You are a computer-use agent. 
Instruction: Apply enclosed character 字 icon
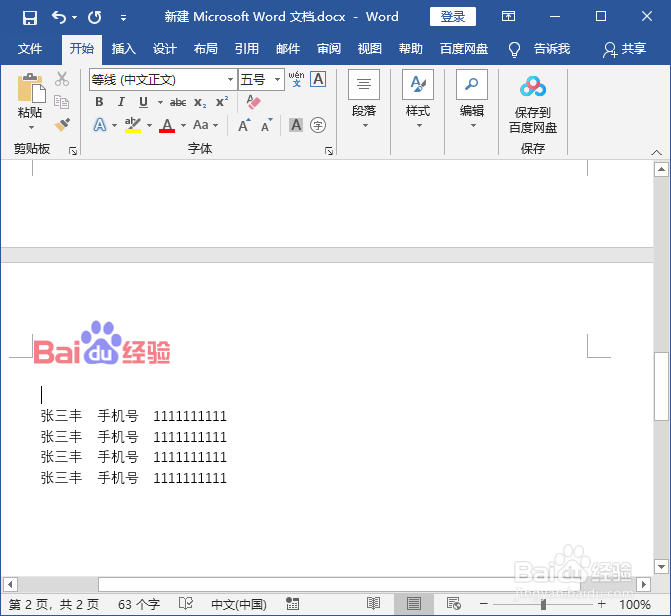click(x=318, y=125)
